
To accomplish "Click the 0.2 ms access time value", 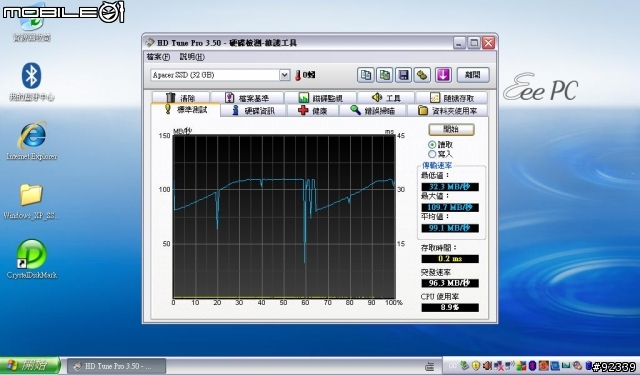I will 450,259.
